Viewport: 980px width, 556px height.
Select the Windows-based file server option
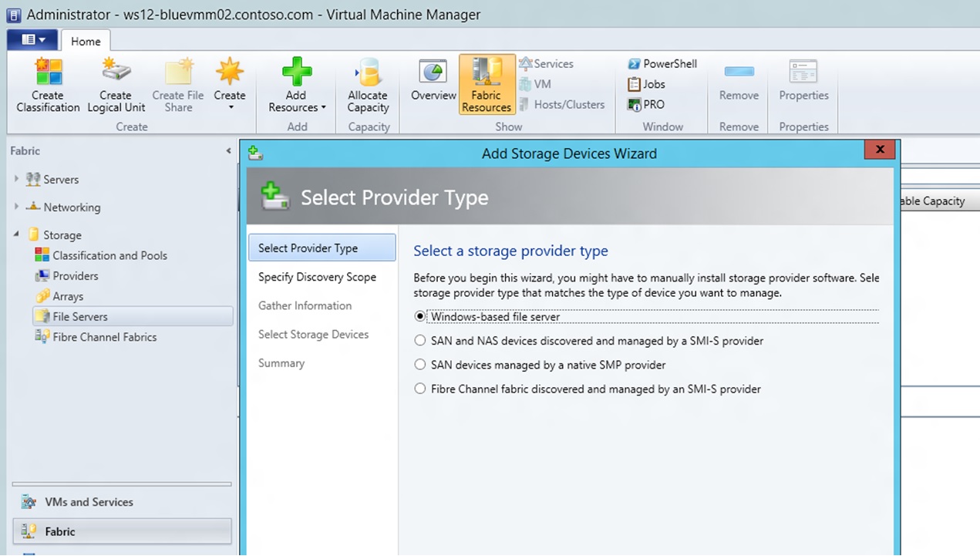pyautogui.click(x=419, y=316)
